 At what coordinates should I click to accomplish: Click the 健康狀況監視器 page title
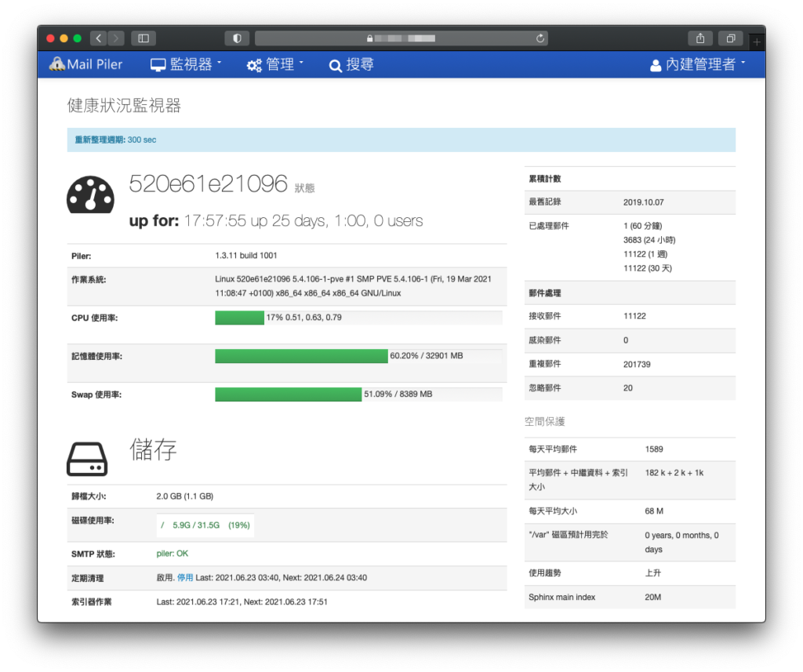(x=124, y=105)
